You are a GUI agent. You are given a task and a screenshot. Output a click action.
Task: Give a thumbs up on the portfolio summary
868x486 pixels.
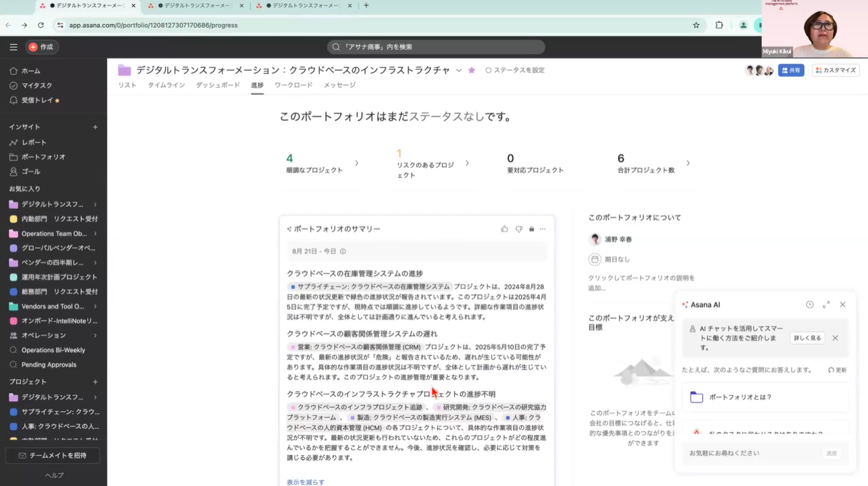[504, 229]
